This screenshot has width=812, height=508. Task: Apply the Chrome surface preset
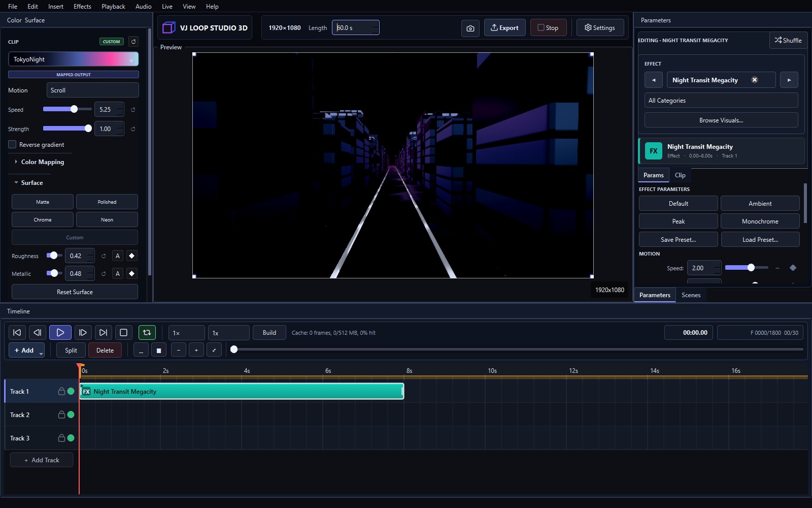43,219
